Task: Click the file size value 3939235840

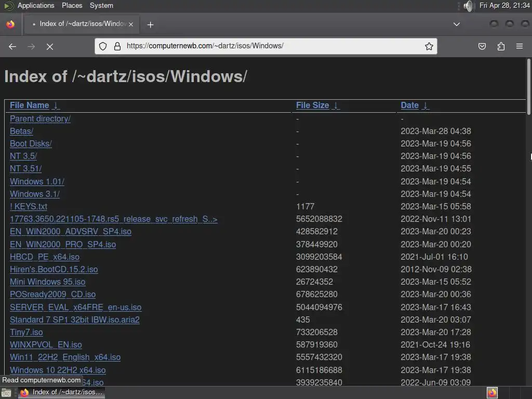Action: click(x=319, y=382)
